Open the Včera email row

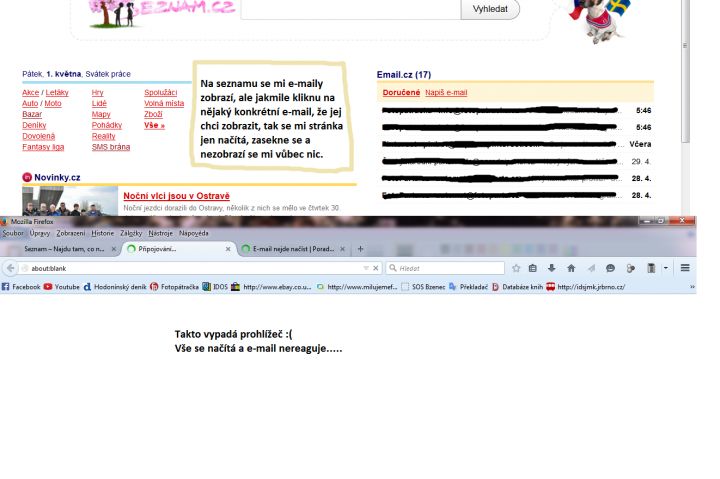(517, 144)
